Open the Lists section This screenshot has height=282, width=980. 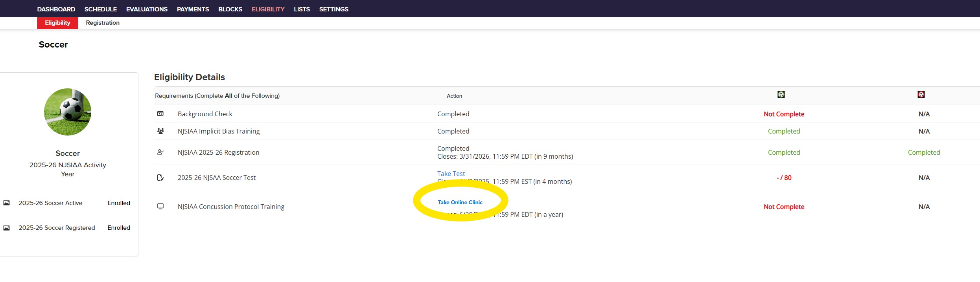click(x=302, y=9)
